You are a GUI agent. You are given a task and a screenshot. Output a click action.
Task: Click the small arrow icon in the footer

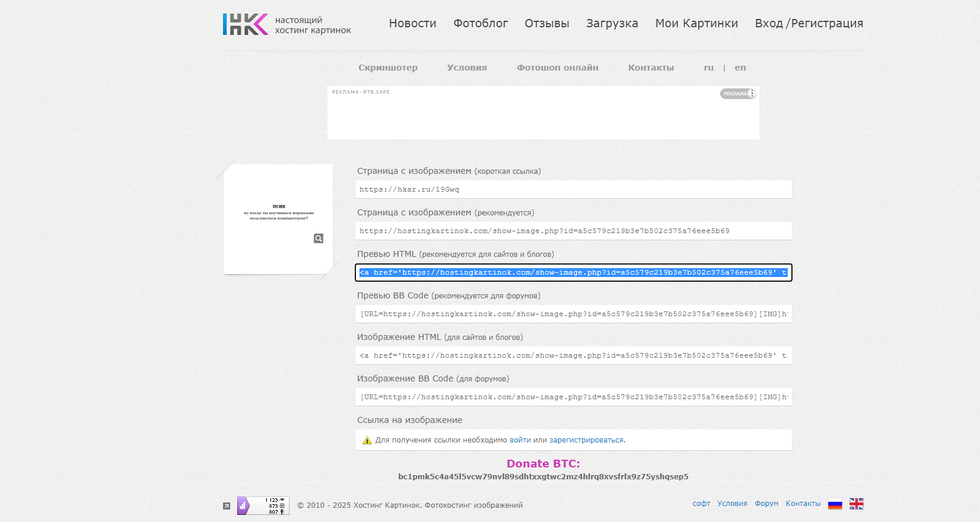[x=227, y=506]
